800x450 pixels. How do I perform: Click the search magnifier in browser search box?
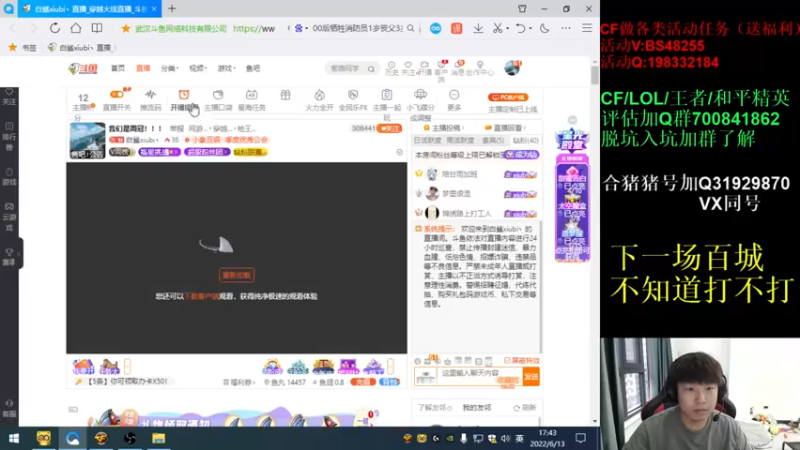pos(411,29)
